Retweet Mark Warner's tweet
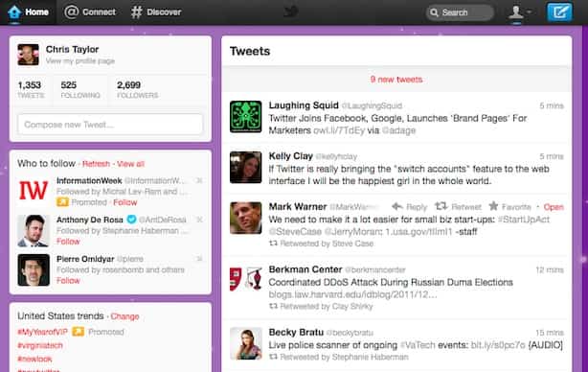Viewport: 588px width, 372px height. [x=458, y=207]
